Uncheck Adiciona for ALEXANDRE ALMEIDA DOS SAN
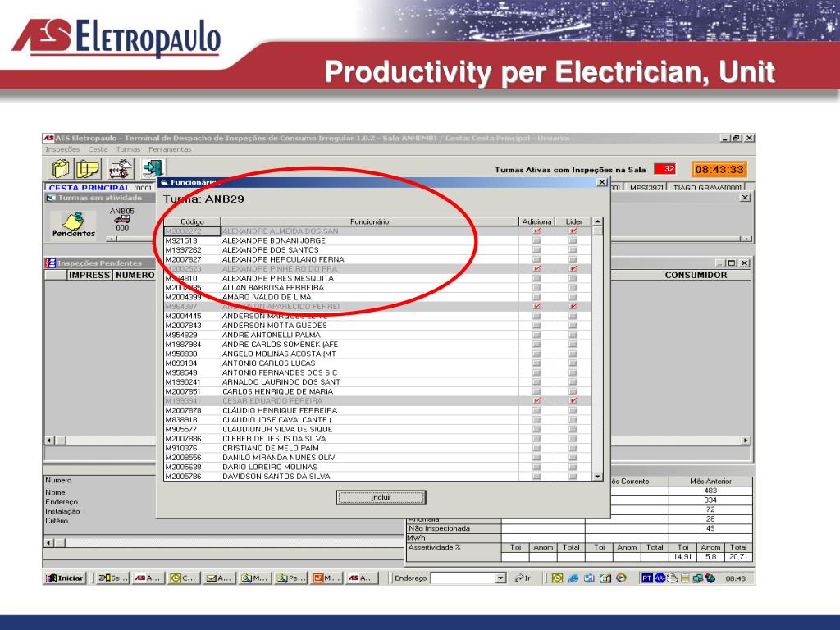 (536, 231)
